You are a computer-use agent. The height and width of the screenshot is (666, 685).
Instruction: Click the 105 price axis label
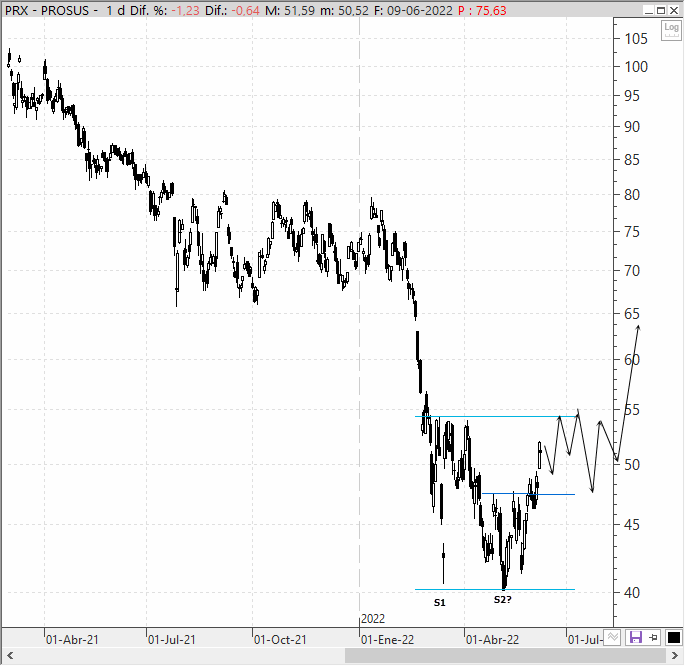click(x=636, y=39)
